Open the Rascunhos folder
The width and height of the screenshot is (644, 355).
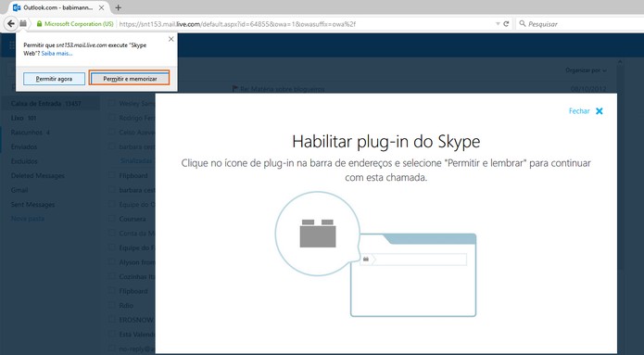point(31,133)
